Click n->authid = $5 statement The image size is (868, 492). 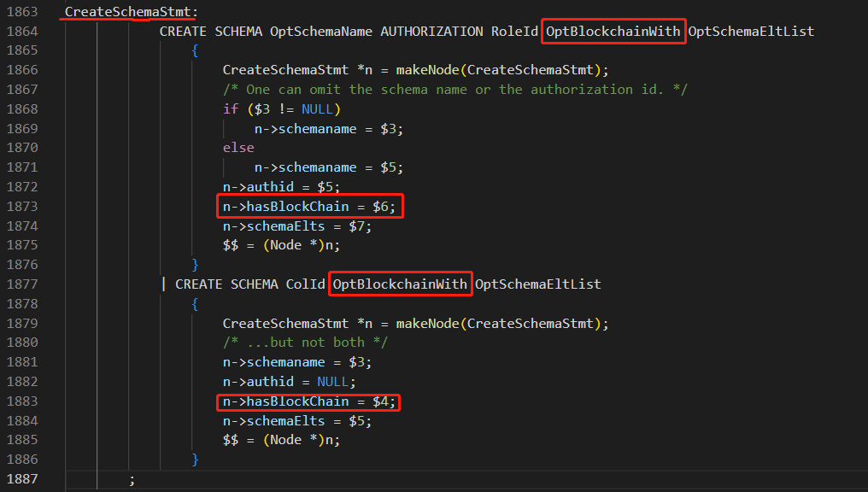(x=281, y=186)
